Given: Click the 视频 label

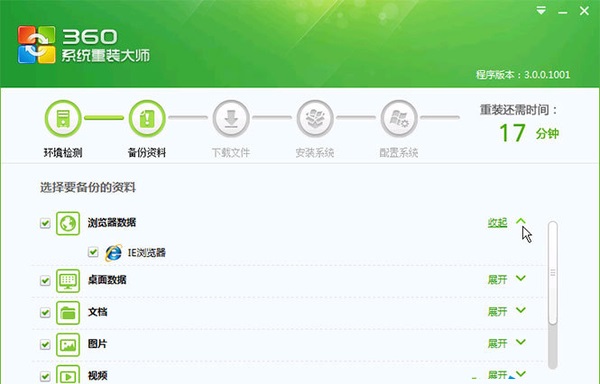Looking at the screenshot, I should tap(98, 376).
